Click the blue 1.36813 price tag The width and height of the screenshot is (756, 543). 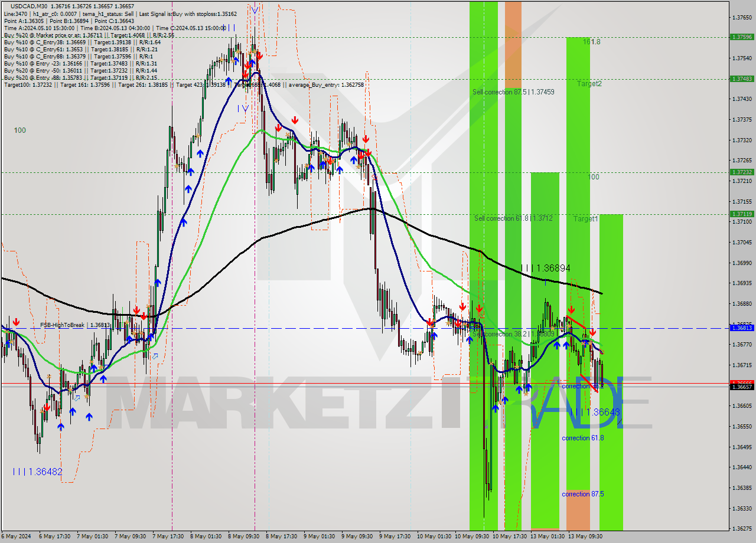click(x=742, y=328)
